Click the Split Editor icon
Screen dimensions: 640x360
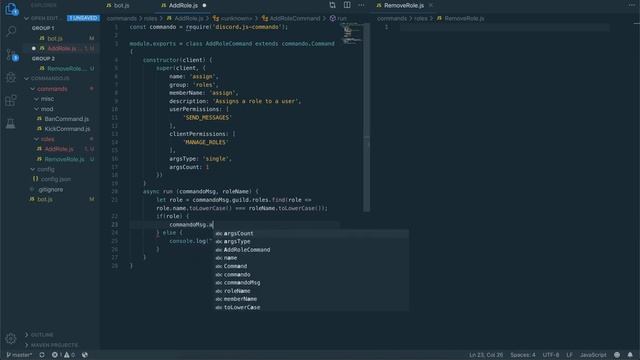point(347,5)
